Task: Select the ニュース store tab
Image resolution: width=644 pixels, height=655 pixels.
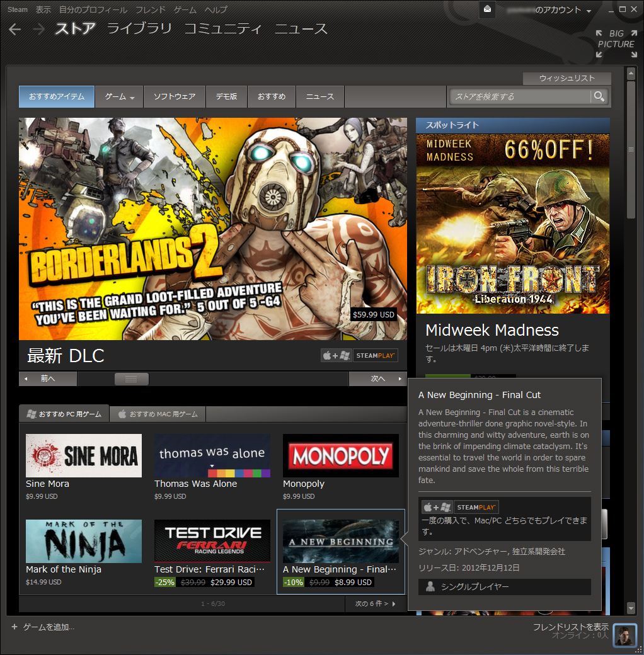Action: tap(320, 96)
